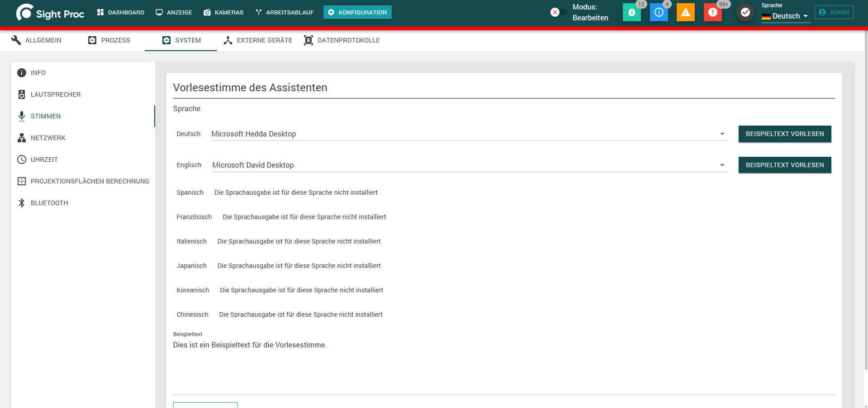Open the Lautsprecher speaker settings
The width and height of the screenshot is (868, 408).
click(83, 94)
